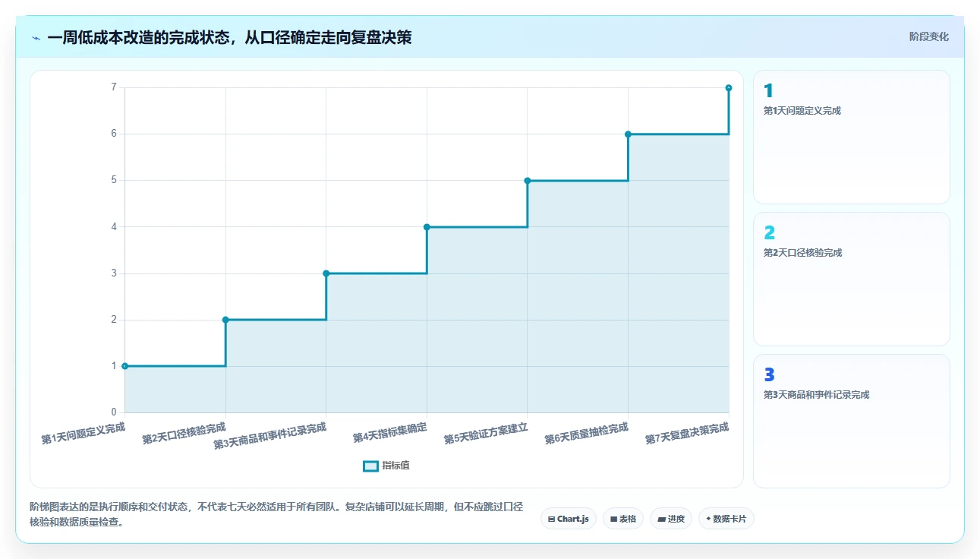Click axis label 第6天质量抽检完成
Viewport: 980px width, 559px height.
[587, 434]
